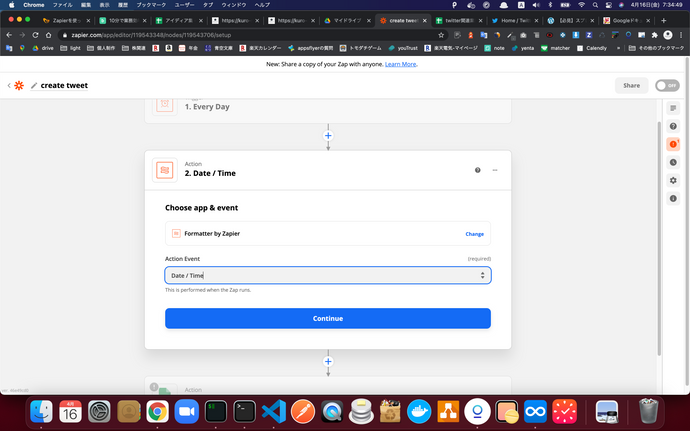Open the Chrome extensions puzzle icon
The image size is (690, 431).
655,35
